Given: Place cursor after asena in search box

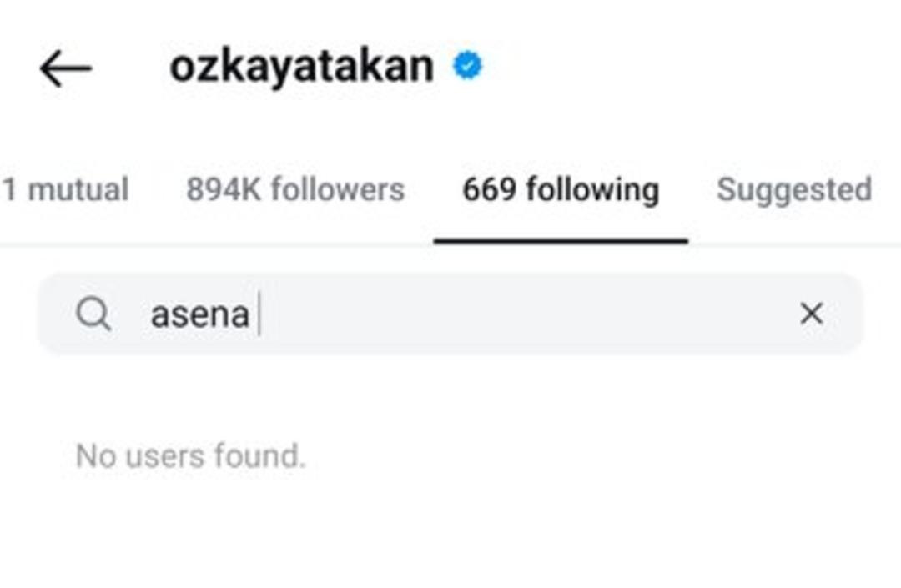Looking at the screenshot, I should pos(259,314).
